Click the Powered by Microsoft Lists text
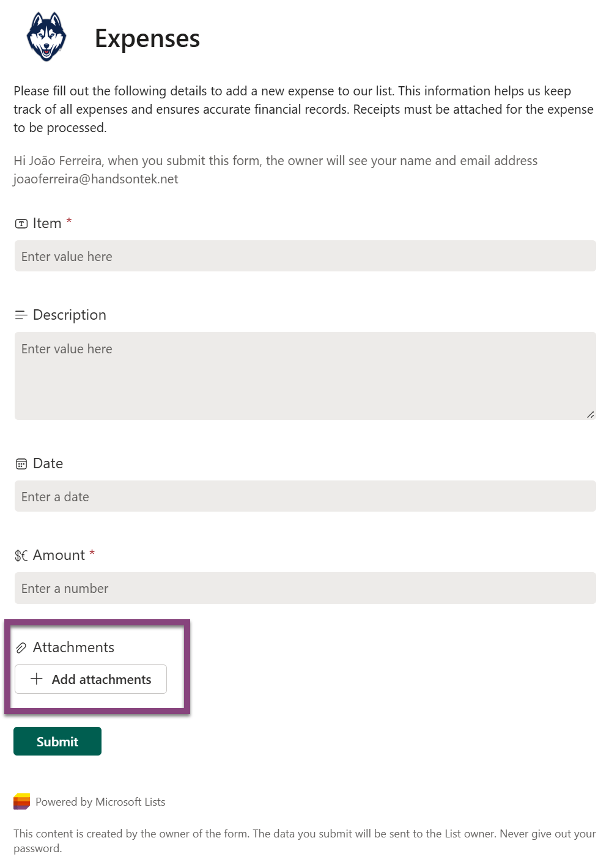This screenshot has width=606, height=868. [x=100, y=802]
